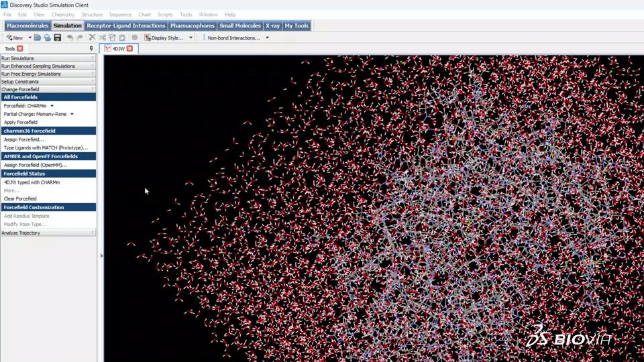This screenshot has height=362, width=644.
Task: Close the 4DJW document tab
Action: [129, 48]
